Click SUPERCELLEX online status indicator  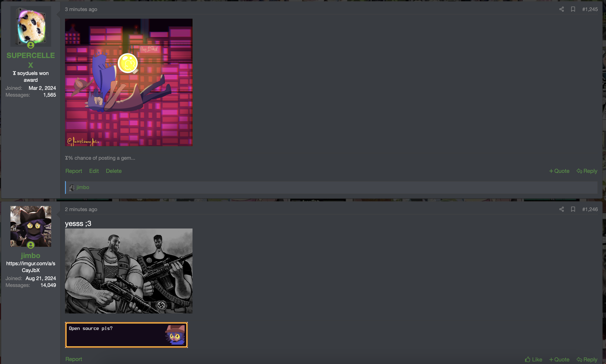(31, 45)
